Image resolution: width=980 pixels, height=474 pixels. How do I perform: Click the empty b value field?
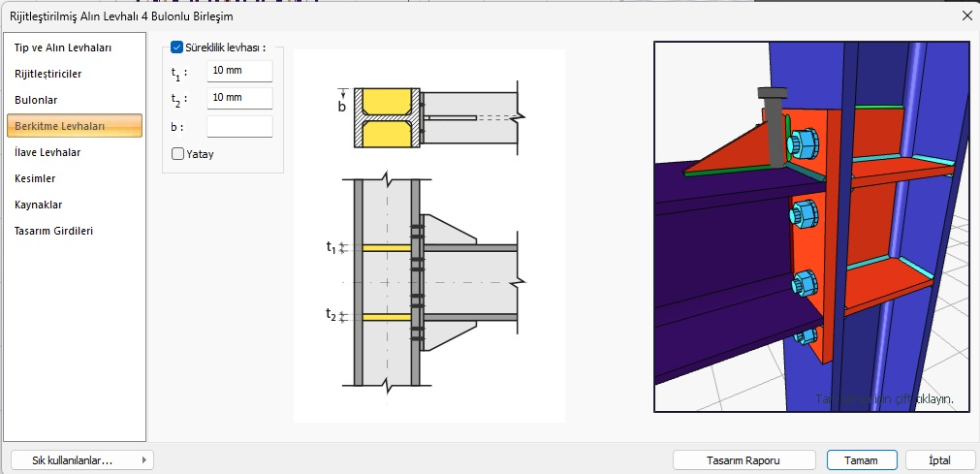tap(240, 126)
